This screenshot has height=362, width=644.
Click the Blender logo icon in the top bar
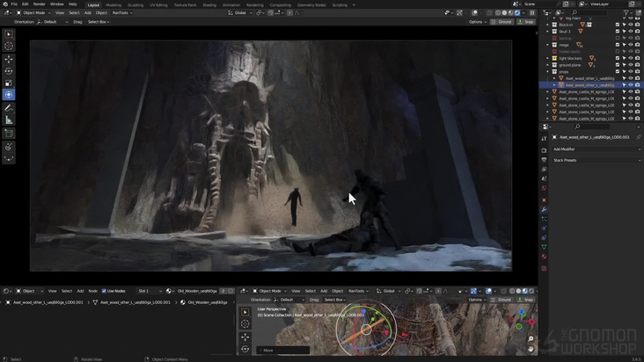coord(5,4)
